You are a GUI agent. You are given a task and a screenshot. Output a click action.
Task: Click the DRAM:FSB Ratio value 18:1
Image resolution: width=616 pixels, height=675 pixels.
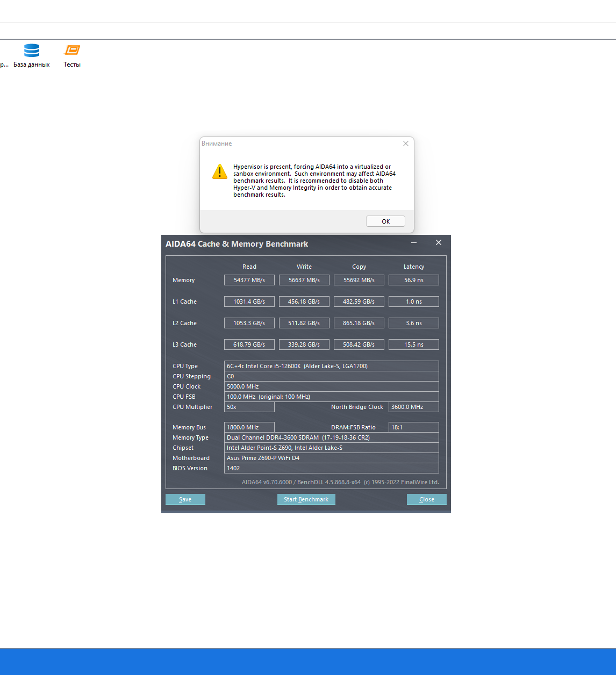[414, 427]
